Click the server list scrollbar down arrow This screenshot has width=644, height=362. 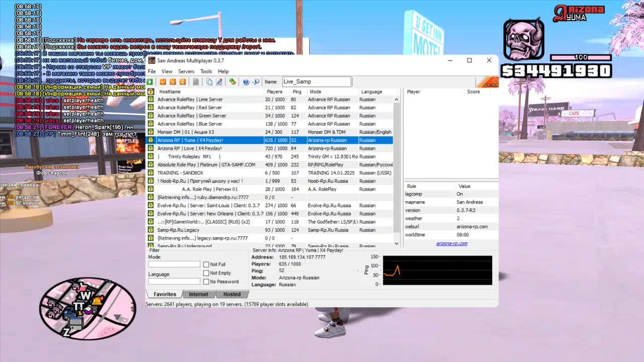point(396,243)
